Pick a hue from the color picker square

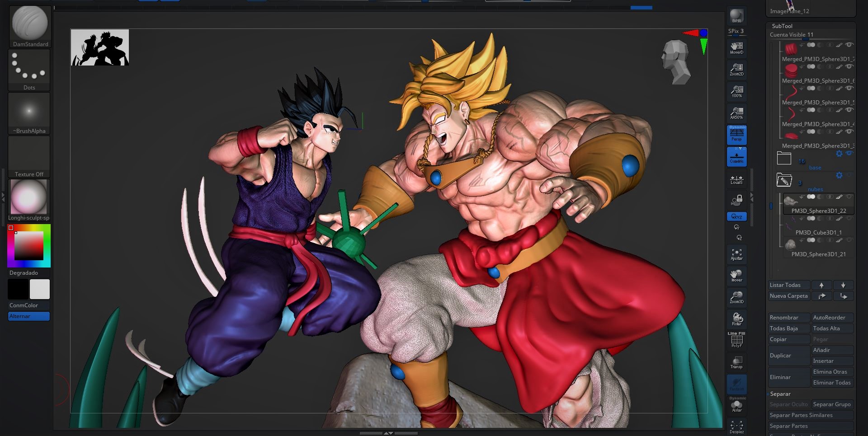click(x=29, y=246)
